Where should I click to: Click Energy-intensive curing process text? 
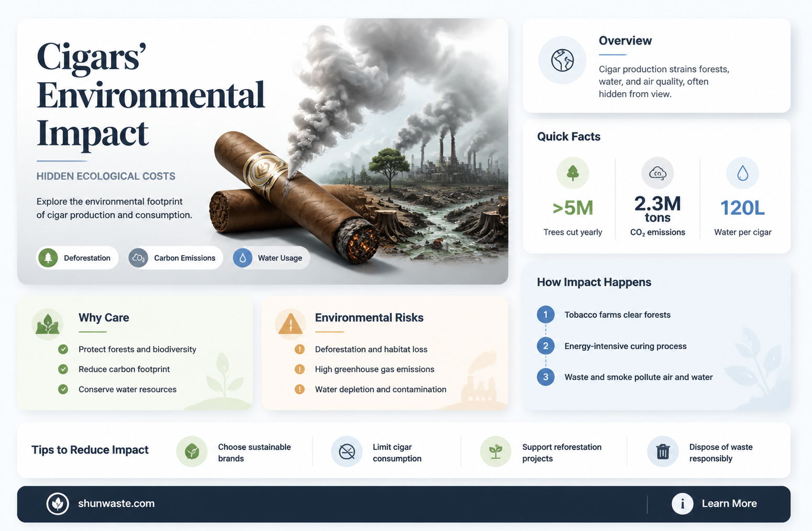tap(625, 346)
